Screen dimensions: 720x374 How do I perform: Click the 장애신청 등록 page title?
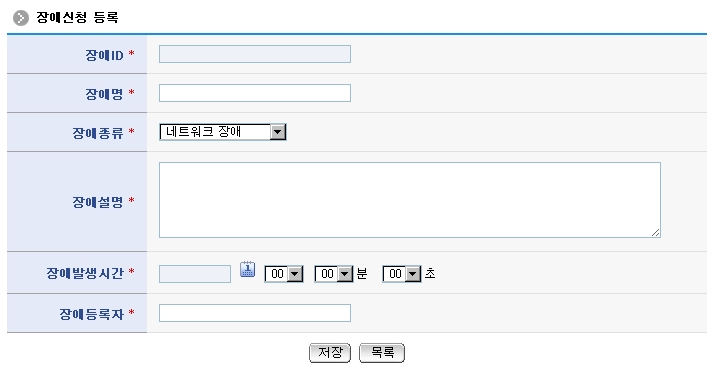click(x=77, y=17)
